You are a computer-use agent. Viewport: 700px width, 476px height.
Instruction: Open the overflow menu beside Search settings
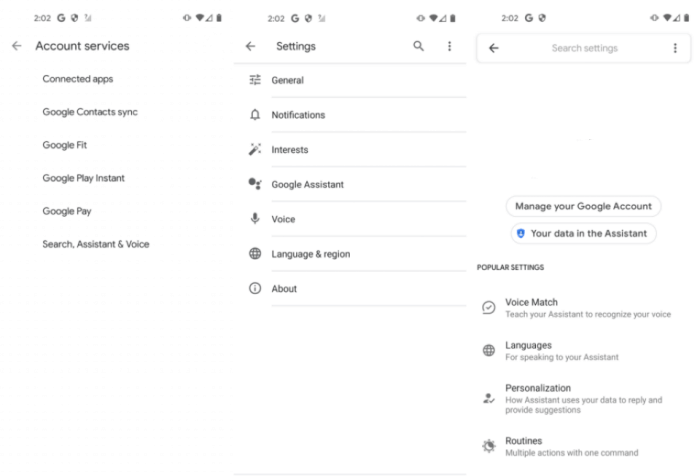tap(675, 48)
